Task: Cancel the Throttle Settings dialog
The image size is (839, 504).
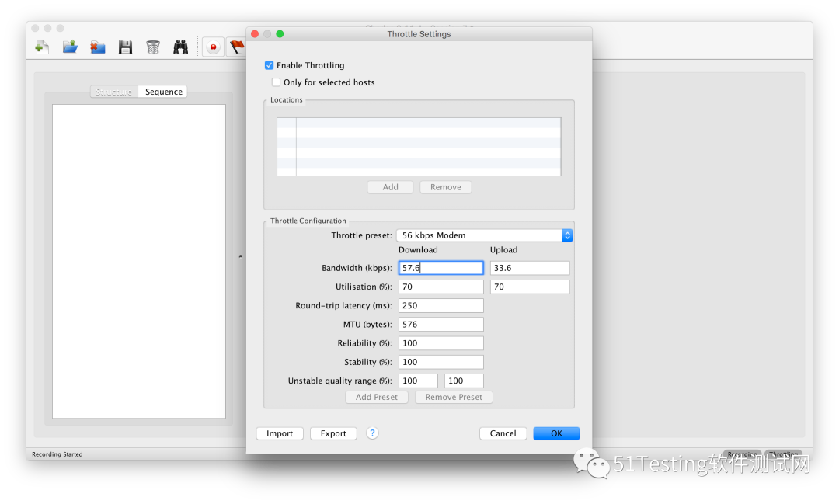Action: coord(503,433)
